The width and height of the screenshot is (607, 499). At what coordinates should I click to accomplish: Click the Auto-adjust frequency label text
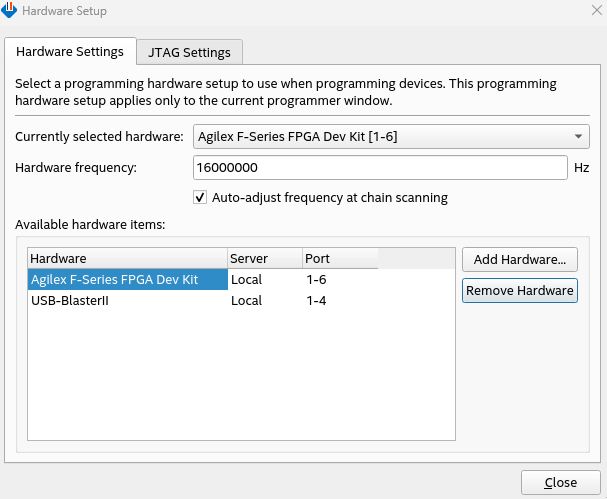tap(330, 197)
